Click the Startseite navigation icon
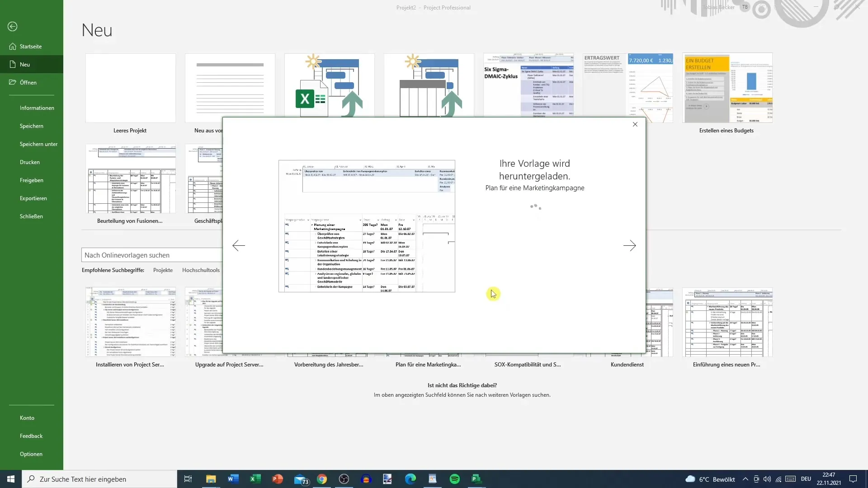Screen dimensions: 868x488 tap(13, 46)
